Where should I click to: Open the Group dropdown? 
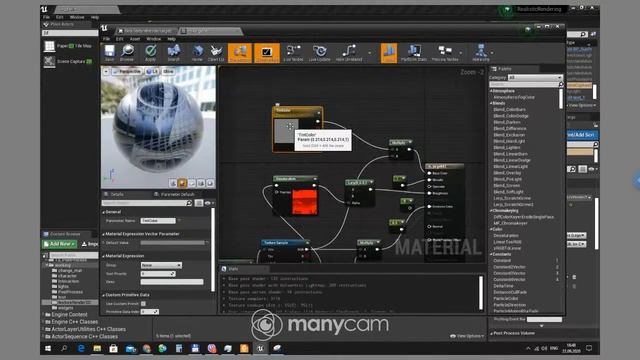(x=161, y=265)
